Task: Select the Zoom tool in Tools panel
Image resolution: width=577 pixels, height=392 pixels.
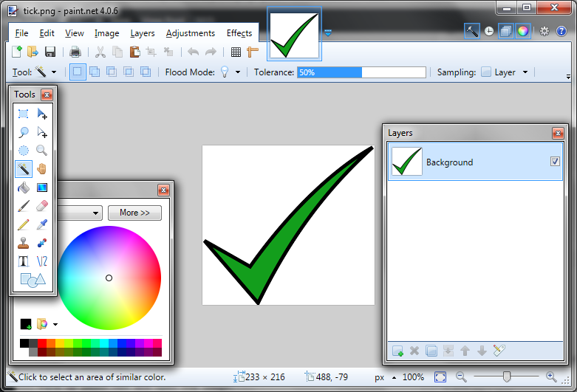Action: coord(42,151)
